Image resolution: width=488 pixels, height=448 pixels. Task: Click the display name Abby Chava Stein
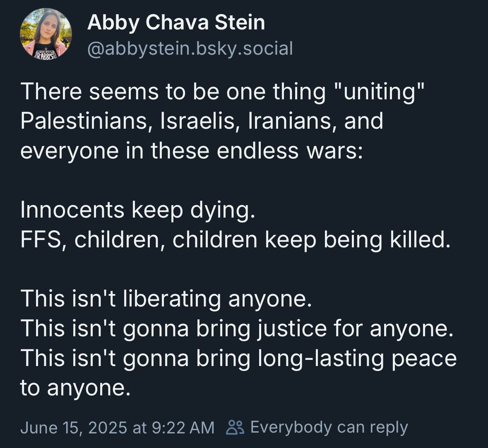(x=176, y=23)
